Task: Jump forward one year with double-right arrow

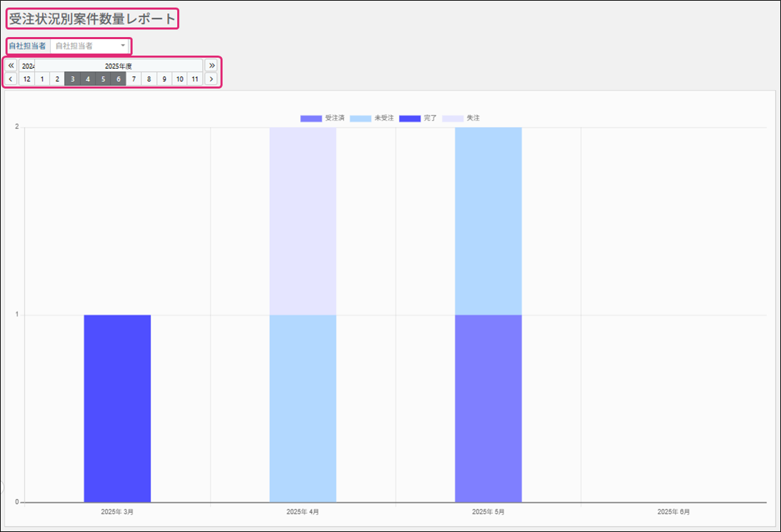Action: pos(212,66)
